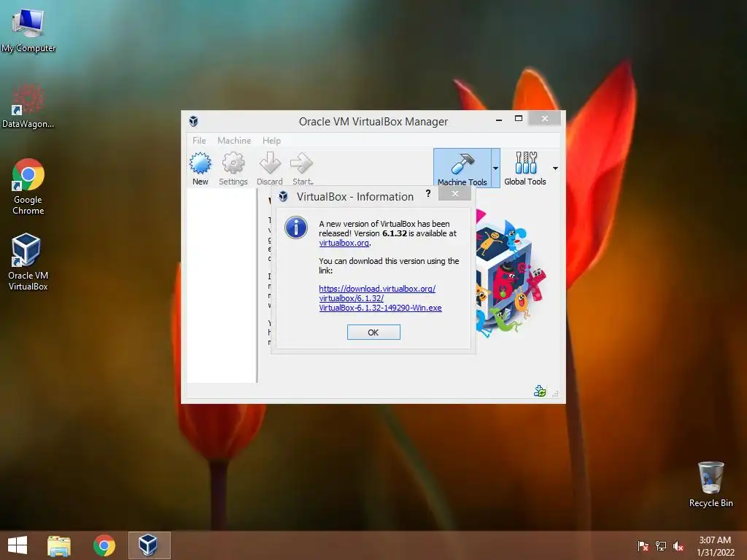Click the question mark help button in the dialog

click(x=427, y=193)
